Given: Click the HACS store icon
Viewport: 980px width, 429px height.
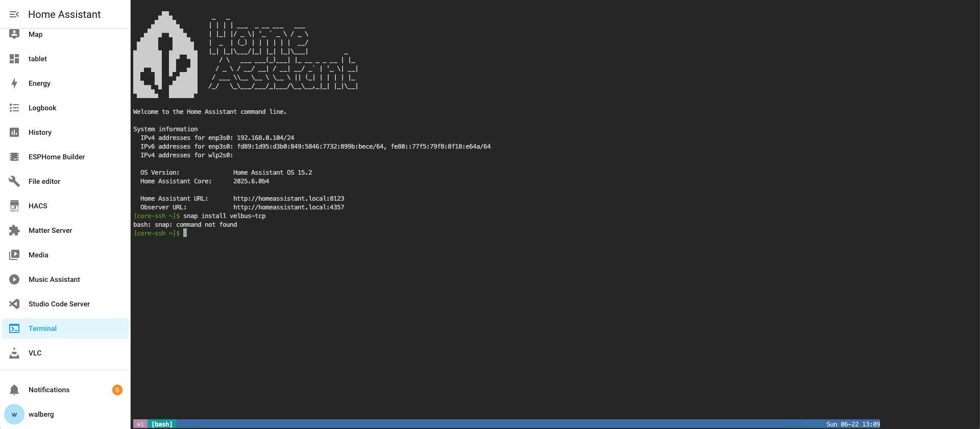Looking at the screenshot, I should click(x=14, y=206).
